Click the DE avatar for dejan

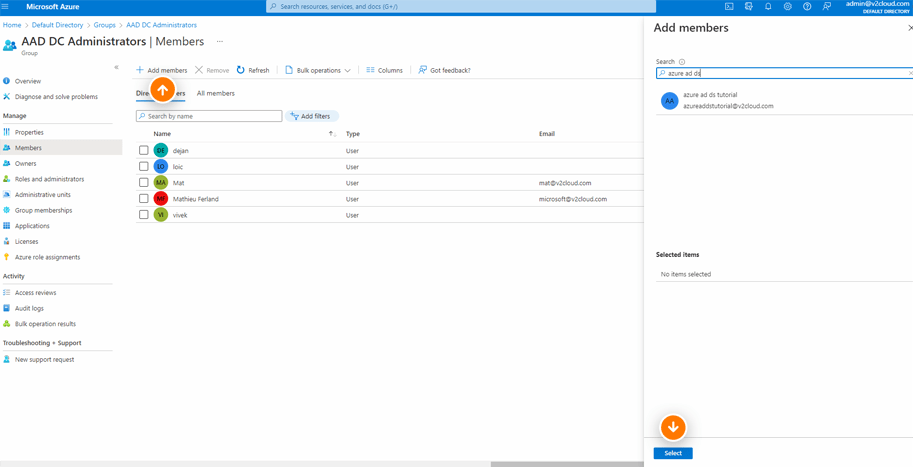pos(161,150)
